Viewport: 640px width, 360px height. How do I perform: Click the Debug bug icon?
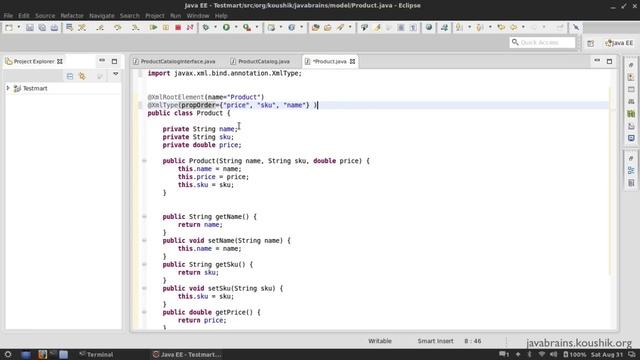pyautogui.click(x=206, y=27)
